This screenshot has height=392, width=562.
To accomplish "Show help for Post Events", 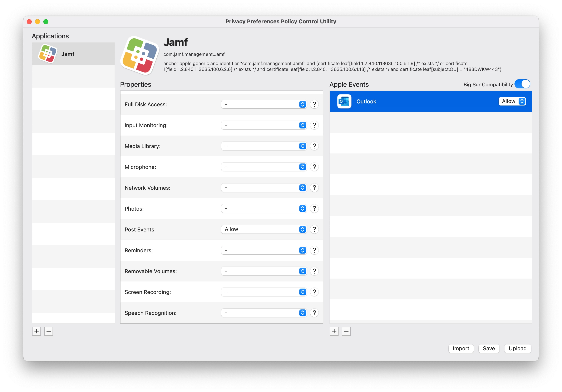I will pos(314,229).
